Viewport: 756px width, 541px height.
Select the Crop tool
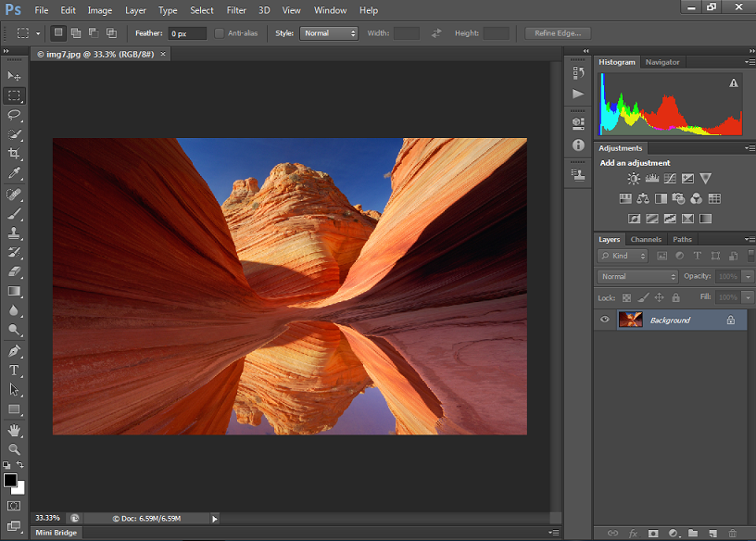coord(13,155)
